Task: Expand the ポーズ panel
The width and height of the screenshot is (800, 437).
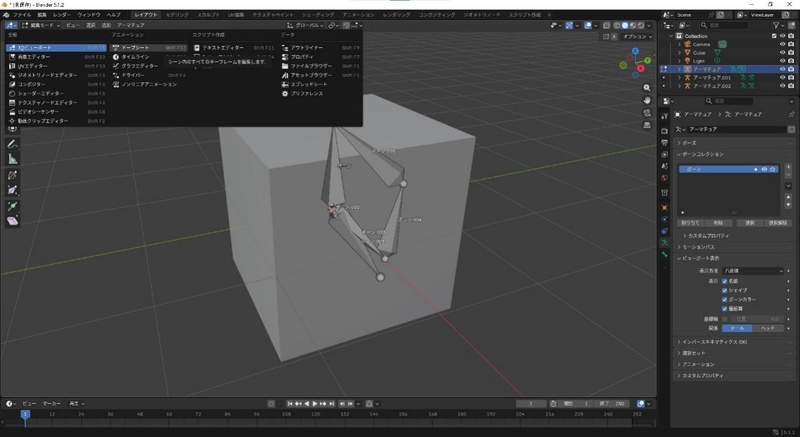Action: (x=734, y=143)
